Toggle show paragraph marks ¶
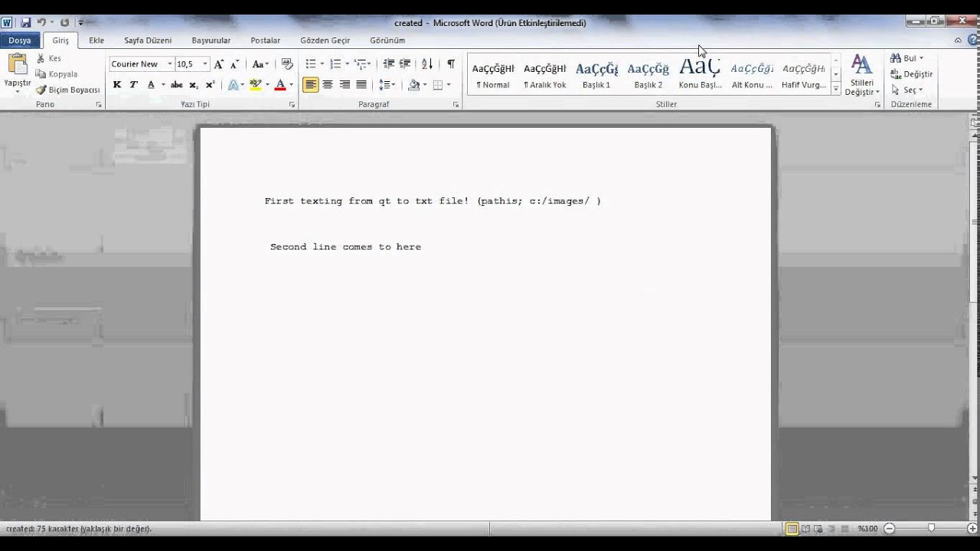 click(451, 64)
